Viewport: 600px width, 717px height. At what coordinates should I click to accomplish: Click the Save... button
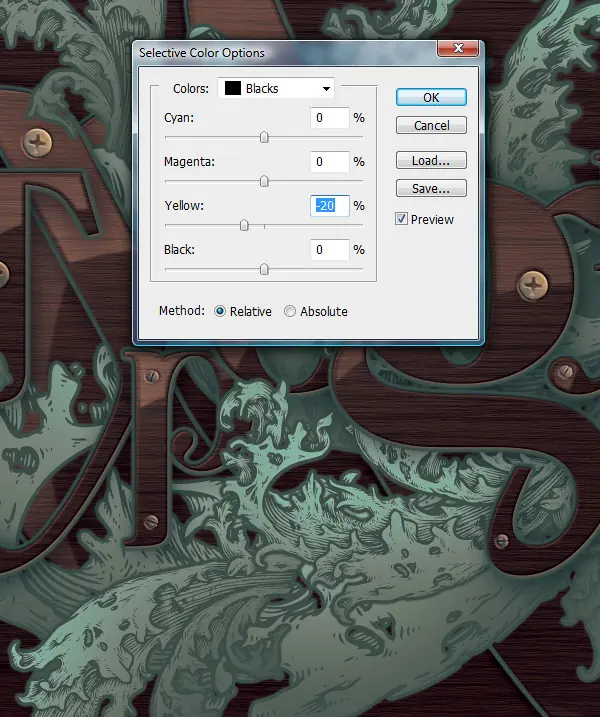(431, 188)
